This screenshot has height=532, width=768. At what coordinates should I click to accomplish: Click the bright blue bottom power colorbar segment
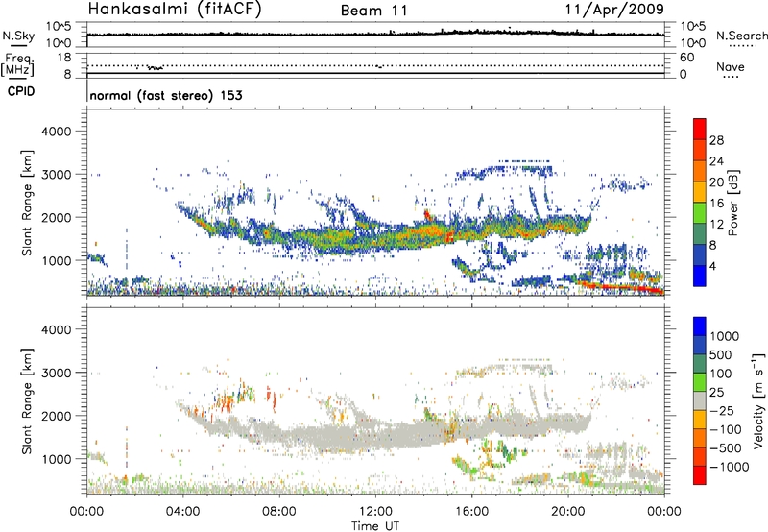click(x=700, y=277)
